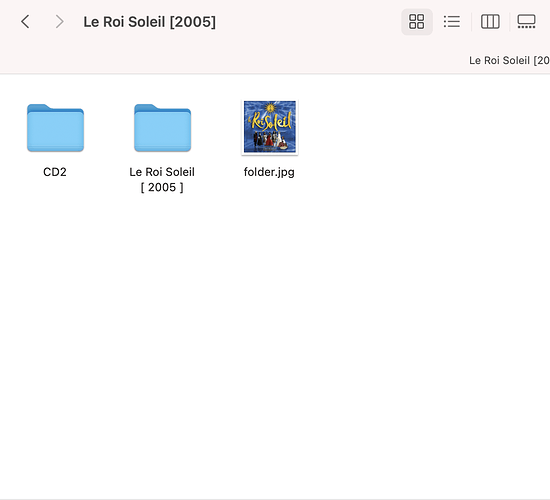Click empty space right of folder.jpg thumbnail
Viewport: 550px width, 500px height.
click(x=421, y=128)
